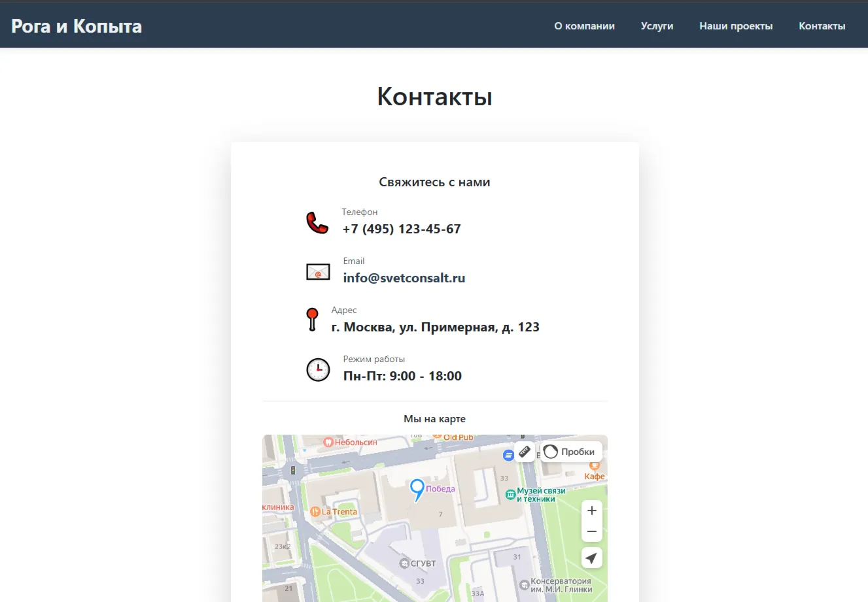Open the О компании menu item

coord(584,26)
